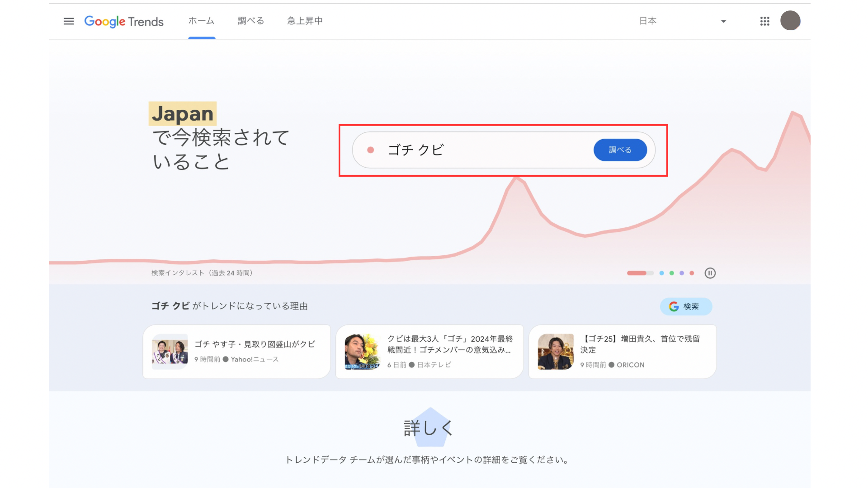
Task: Open the Google apps grid
Action: 764,21
